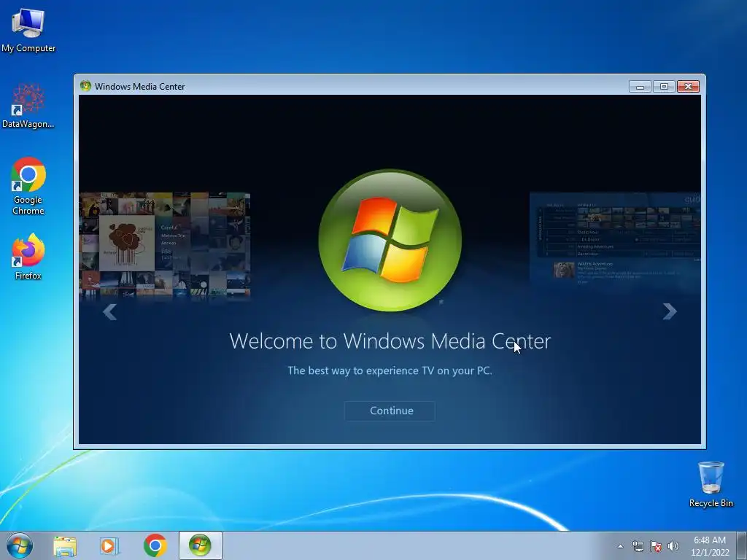Click the Show Desktop strip by clock
Image resolution: width=747 pixels, height=560 pixels.
pos(741,545)
